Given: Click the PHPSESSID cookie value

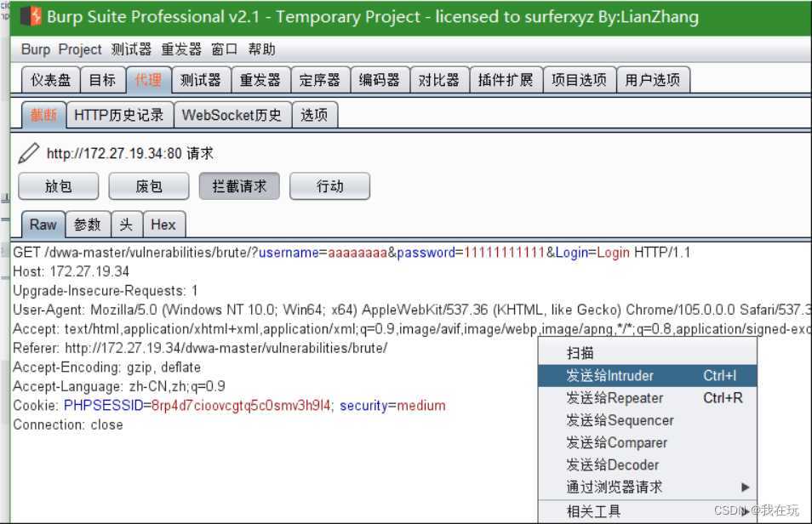Looking at the screenshot, I should (241, 406).
